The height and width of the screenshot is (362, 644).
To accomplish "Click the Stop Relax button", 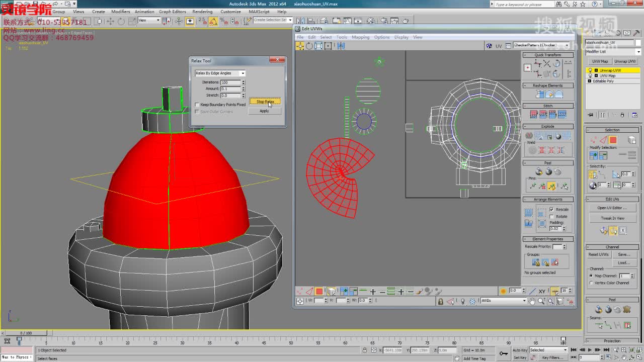I will [265, 102].
